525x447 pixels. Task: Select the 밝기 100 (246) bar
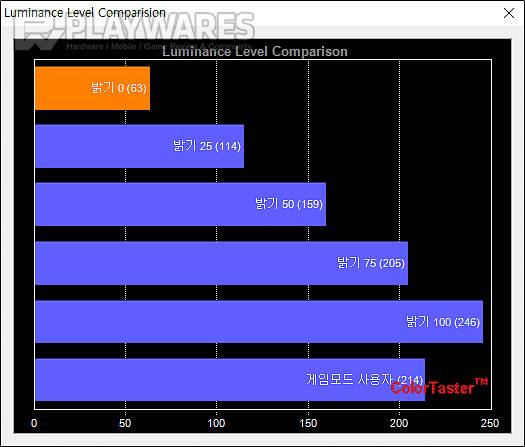pos(259,322)
